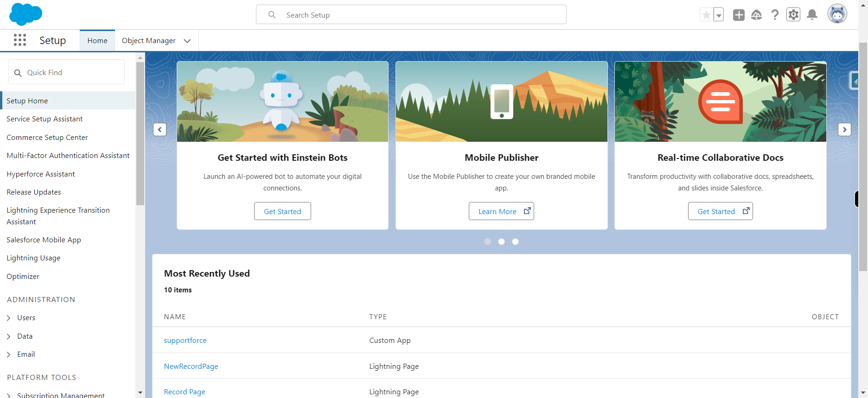Viewport: 868px width, 398px height.
Task: Select the second carousel page dot
Action: pos(501,241)
